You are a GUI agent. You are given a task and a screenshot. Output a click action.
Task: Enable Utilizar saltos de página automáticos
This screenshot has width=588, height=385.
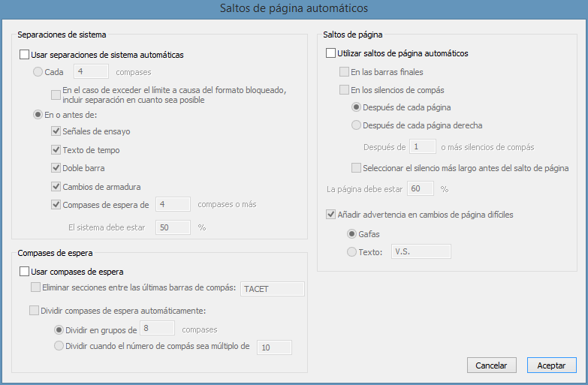click(x=330, y=53)
